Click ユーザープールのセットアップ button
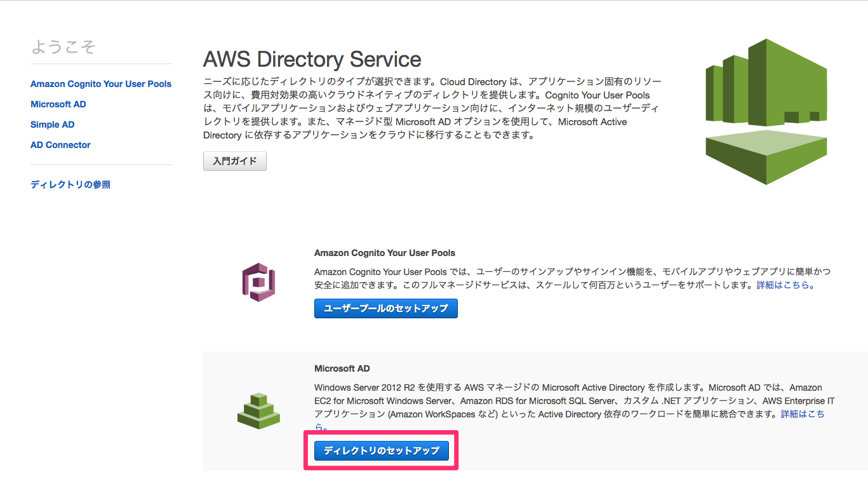 (385, 308)
